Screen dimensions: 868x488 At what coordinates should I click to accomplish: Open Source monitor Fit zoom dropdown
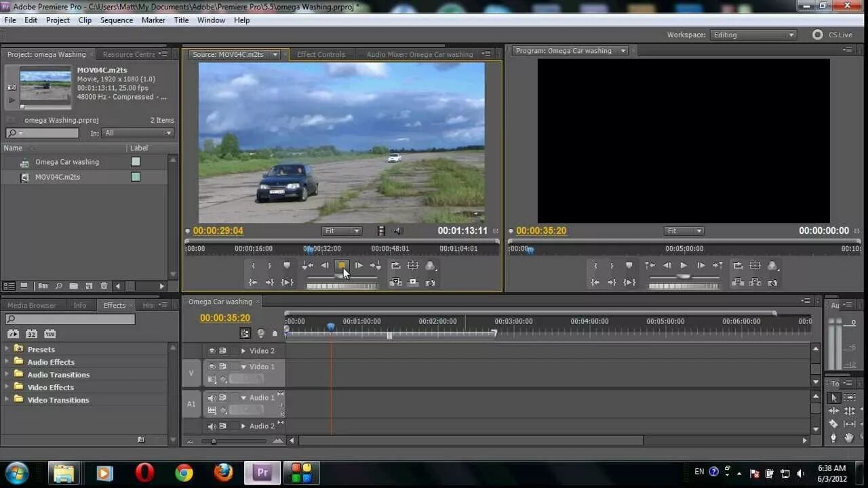[x=342, y=231]
